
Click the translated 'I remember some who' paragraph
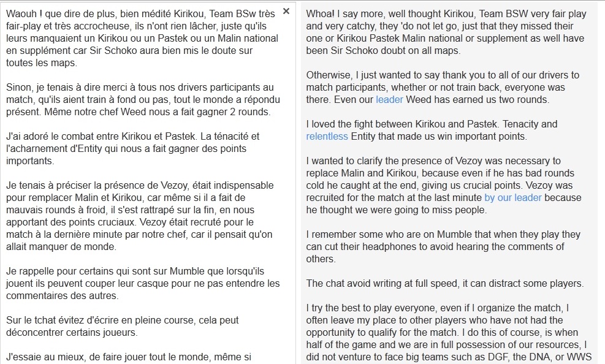point(443,246)
